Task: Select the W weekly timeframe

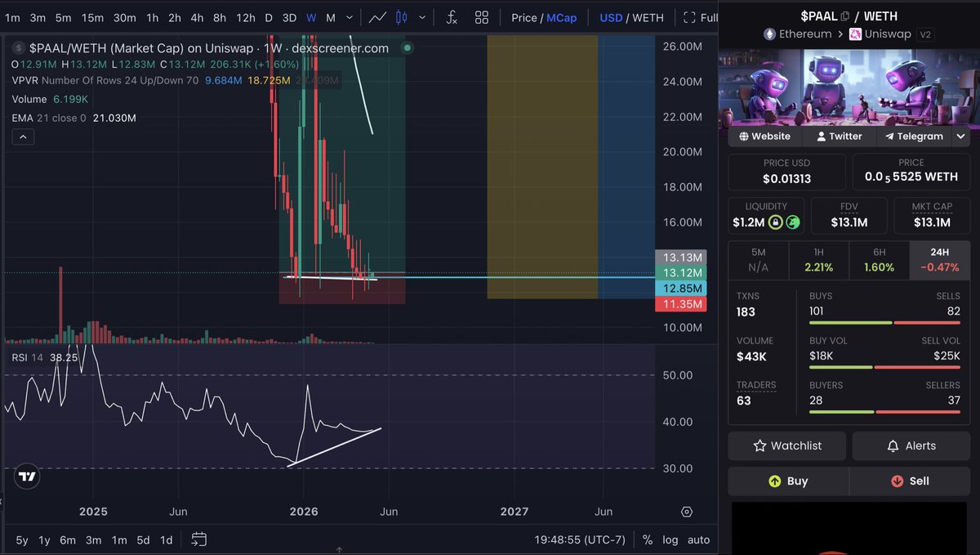Action: click(311, 17)
